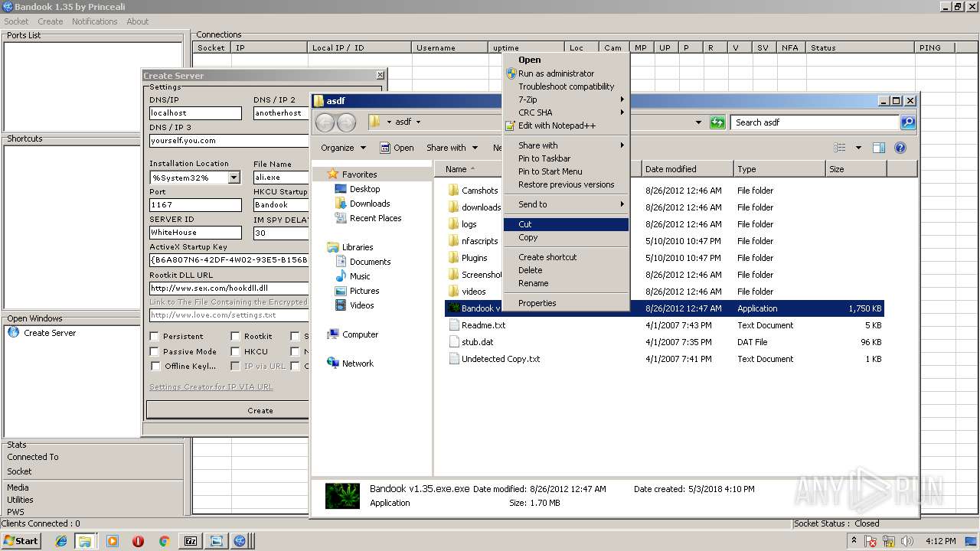Open Internet Explorer from the taskbar
The image size is (980, 551).
click(x=61, y=541)
